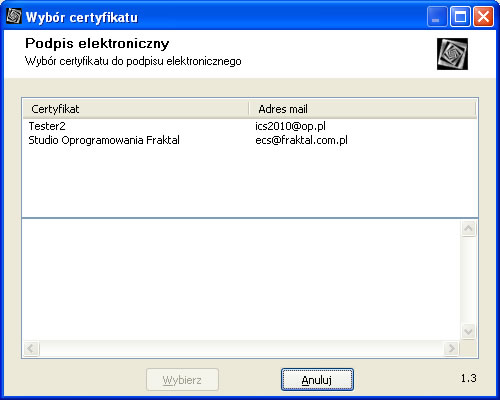The image size is (500, 400).
Task: Click the Fraktal app icon in title bar
Action: point(14,16)
